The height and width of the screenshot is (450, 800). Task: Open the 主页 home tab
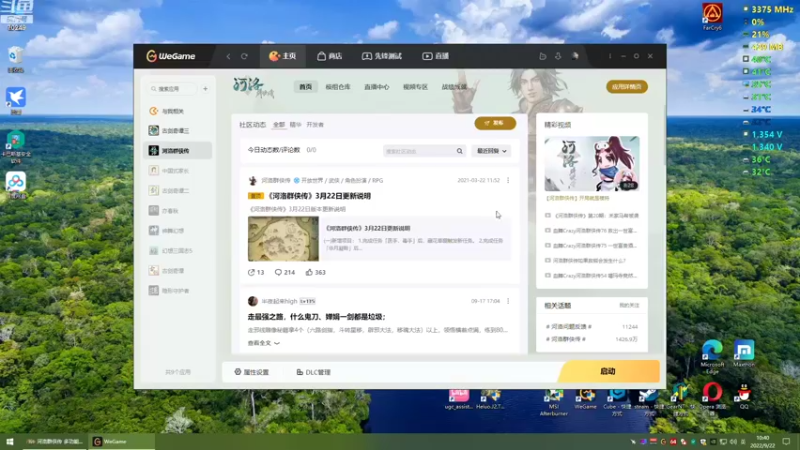pos(283,56)
